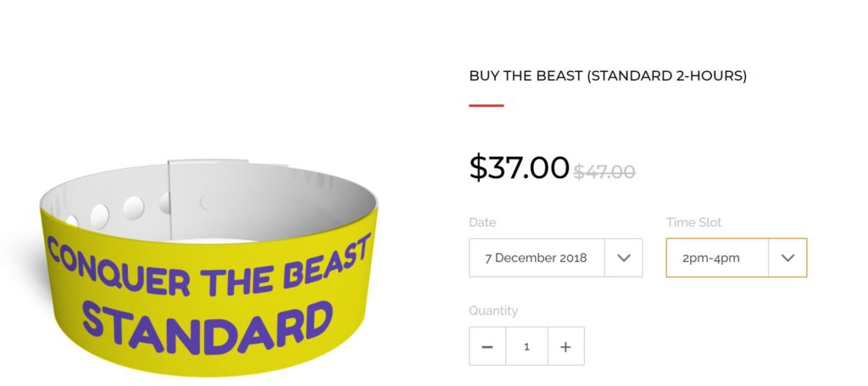The width and height of the screenshot is (868, 386).
Task: Click the crossed-out $47.00 original price
Action: (604, 171)
